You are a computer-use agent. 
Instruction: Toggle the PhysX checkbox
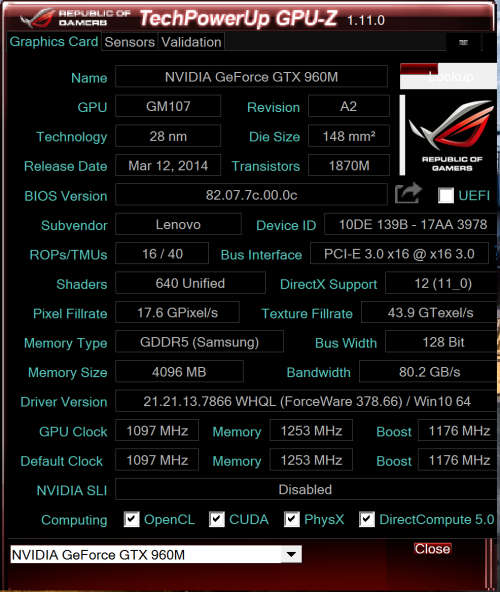292,519
